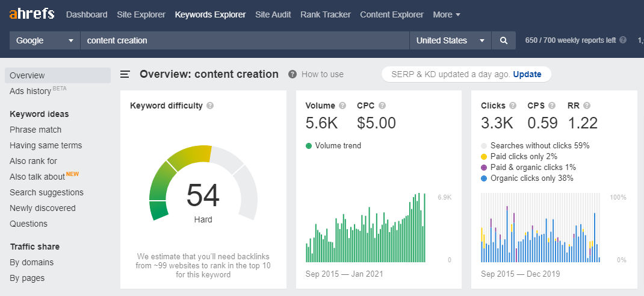Image resolution: width=644 pixels, height=296 pixels.
Task: Open Keywords Explorer
Action: (x=210, y=14)
